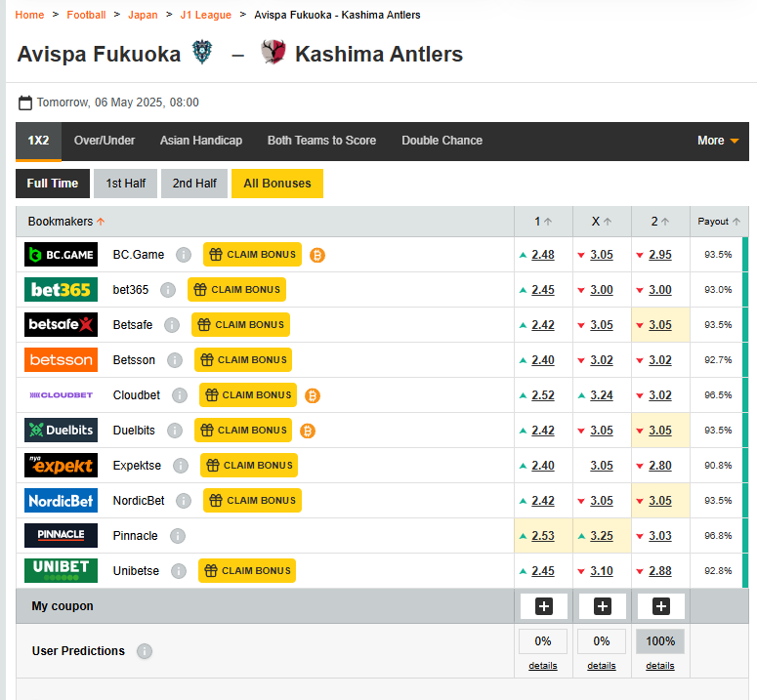Sort by Payout column
This screenshot has width=757, height=700.
point(718,222)
